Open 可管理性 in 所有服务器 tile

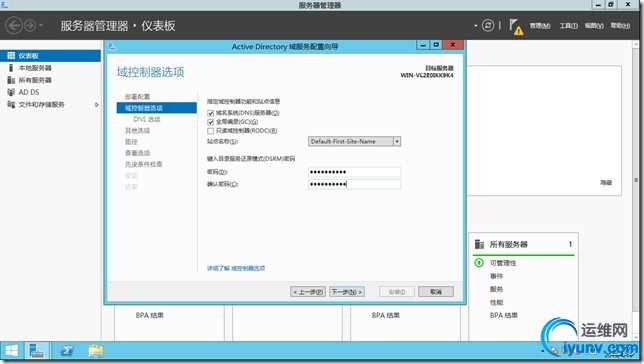[503, 263]
